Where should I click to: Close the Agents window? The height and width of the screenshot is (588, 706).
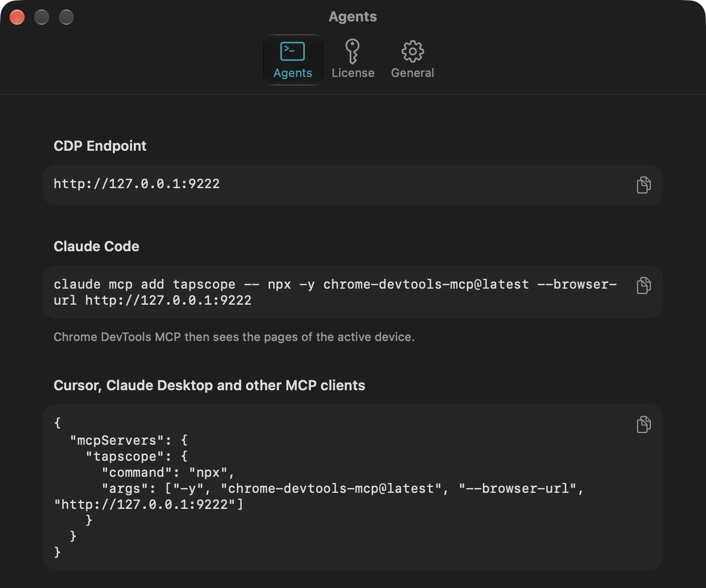pyautogui.click(x=17, y=17)
